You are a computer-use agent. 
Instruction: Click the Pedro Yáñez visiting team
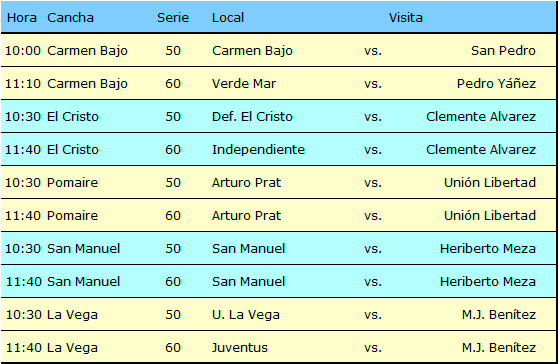tap(496, 84)
